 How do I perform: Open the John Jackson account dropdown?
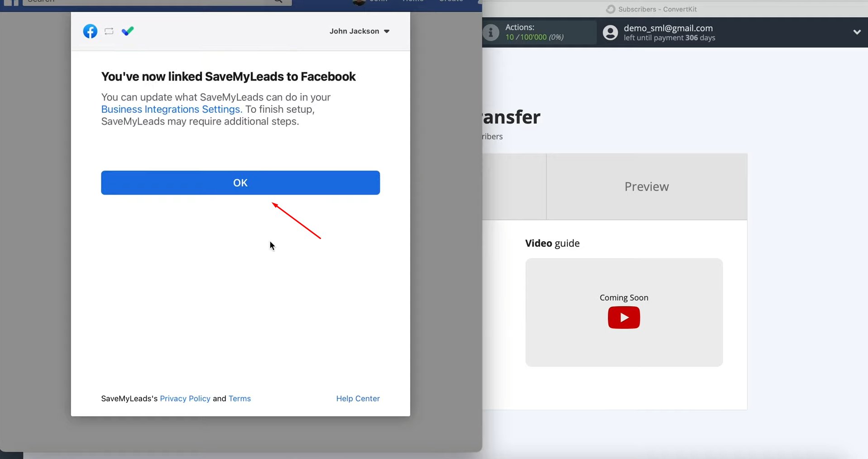(x=360, y=31)
